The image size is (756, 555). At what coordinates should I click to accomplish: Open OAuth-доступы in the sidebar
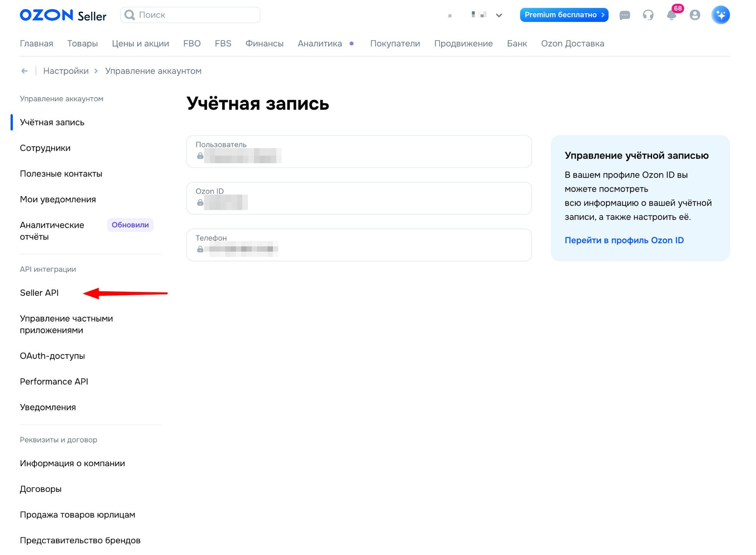pyautogui.click(x=52, y=356)
